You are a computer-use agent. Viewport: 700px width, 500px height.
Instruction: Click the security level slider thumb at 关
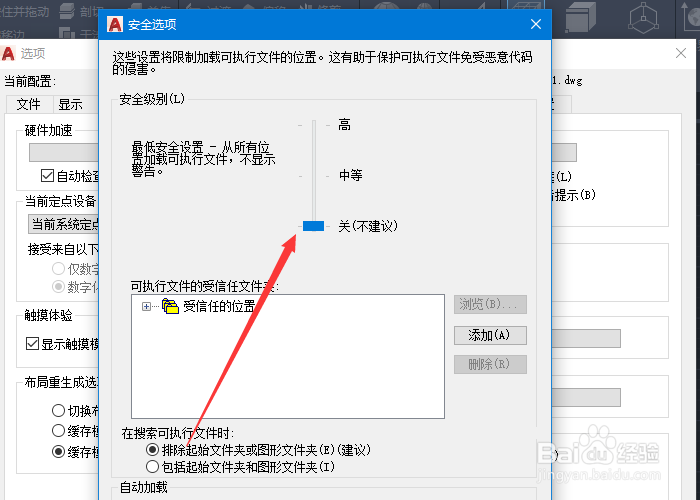pyautogui.click(x=313, y=226)
